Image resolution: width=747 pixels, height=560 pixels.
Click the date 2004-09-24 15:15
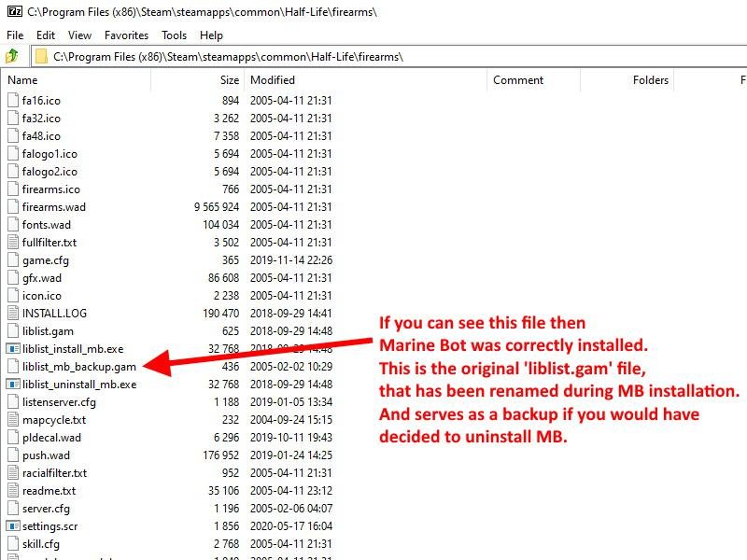pyautogui.click(x=291, y=419)
